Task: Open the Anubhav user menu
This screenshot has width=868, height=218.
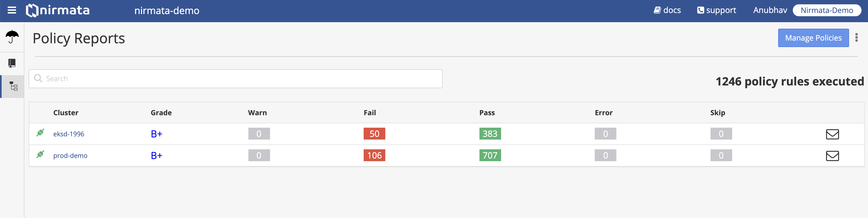Action: pyautogui.click(x=770, y=11)
